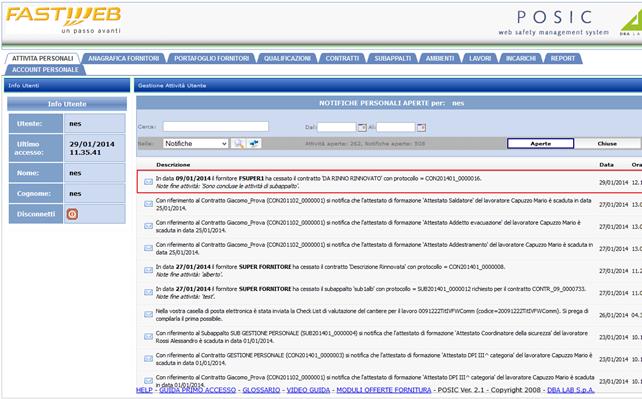Open the VIDEO GUIDA link

coord(308,390)
